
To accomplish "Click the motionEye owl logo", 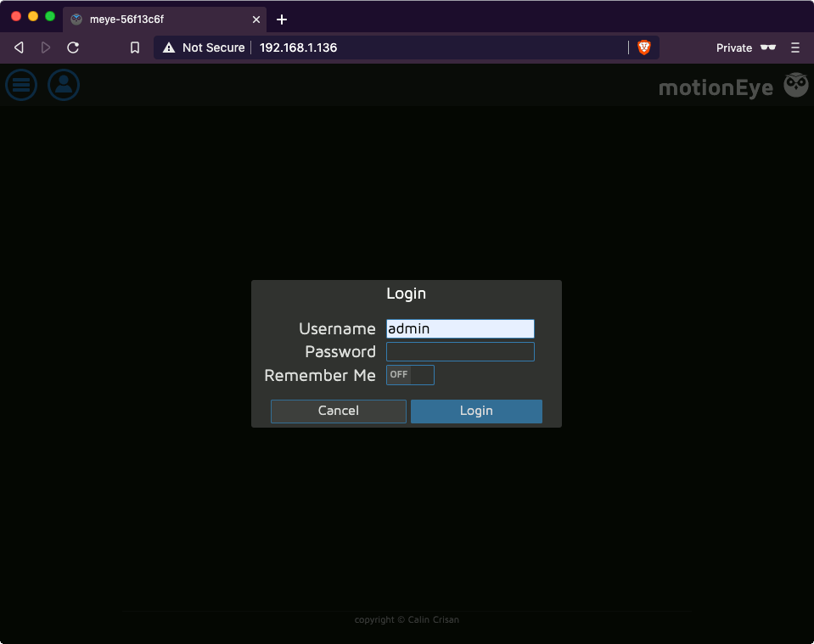I will click(796, 85).
